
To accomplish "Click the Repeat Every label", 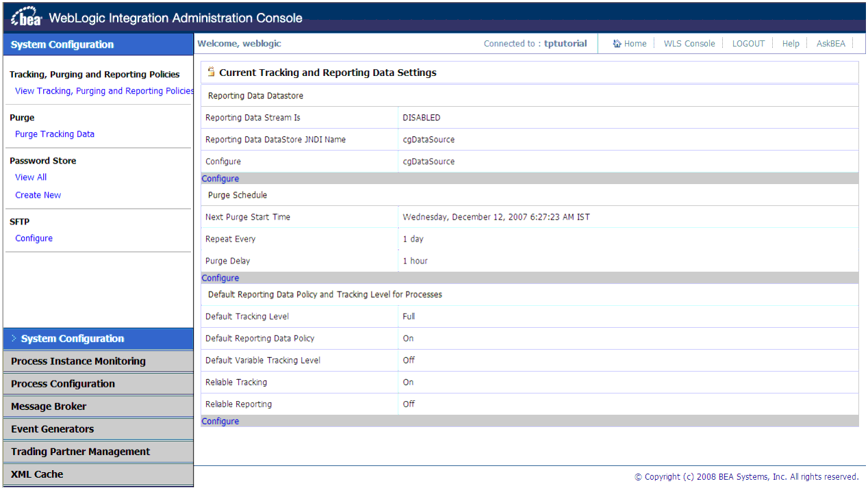I will coord(230,239).
